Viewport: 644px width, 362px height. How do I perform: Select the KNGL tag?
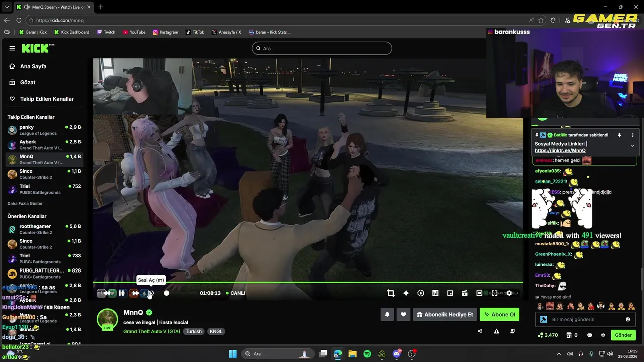pos(216,332)
